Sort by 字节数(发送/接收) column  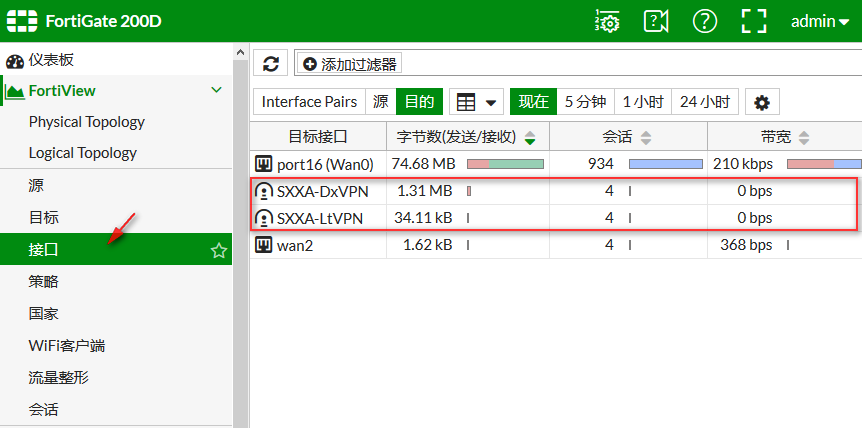coord(468,136)
